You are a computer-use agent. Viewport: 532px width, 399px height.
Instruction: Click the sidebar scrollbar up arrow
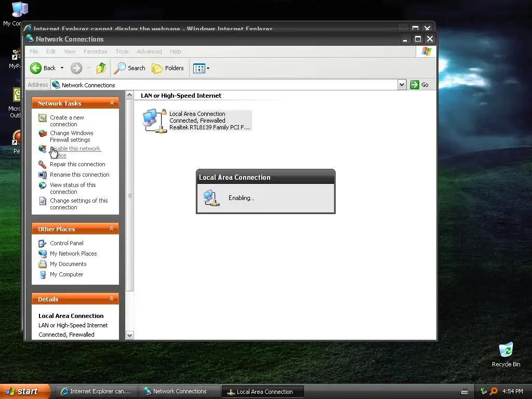(129, 95)
